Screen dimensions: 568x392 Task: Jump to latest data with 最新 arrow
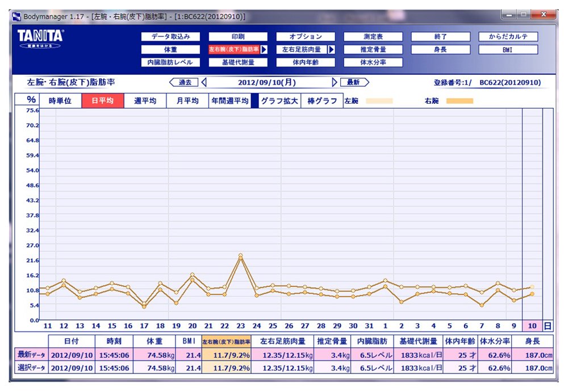point(354,82)
